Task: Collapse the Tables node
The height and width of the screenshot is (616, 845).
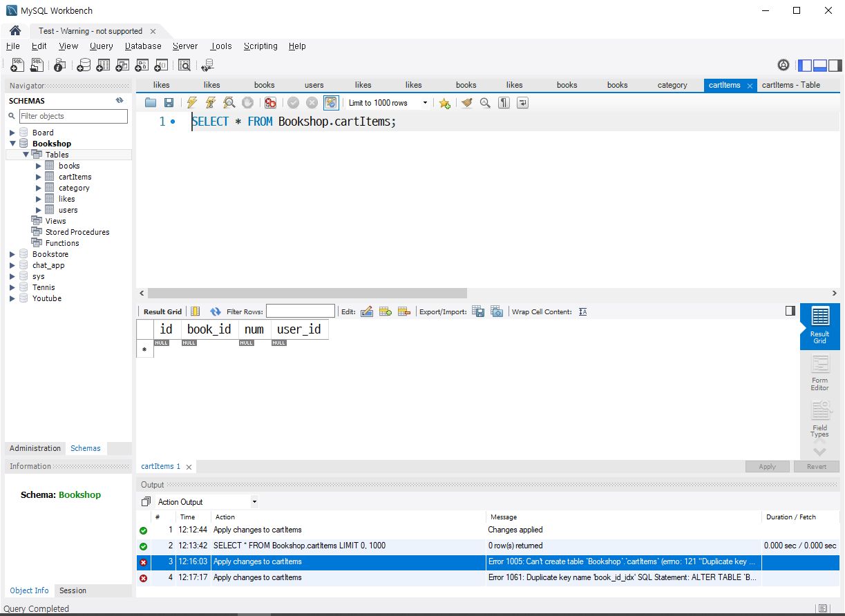Action: click(x=26, y=155)
